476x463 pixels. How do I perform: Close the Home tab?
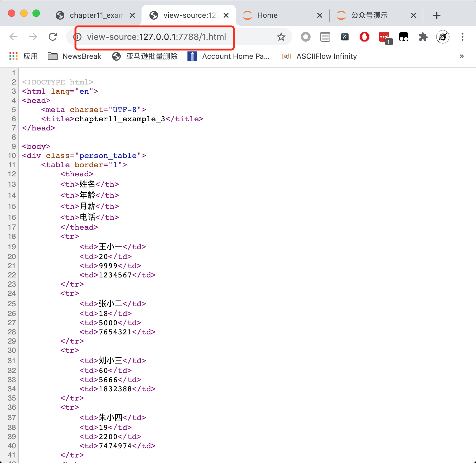(x=319, y=15)
